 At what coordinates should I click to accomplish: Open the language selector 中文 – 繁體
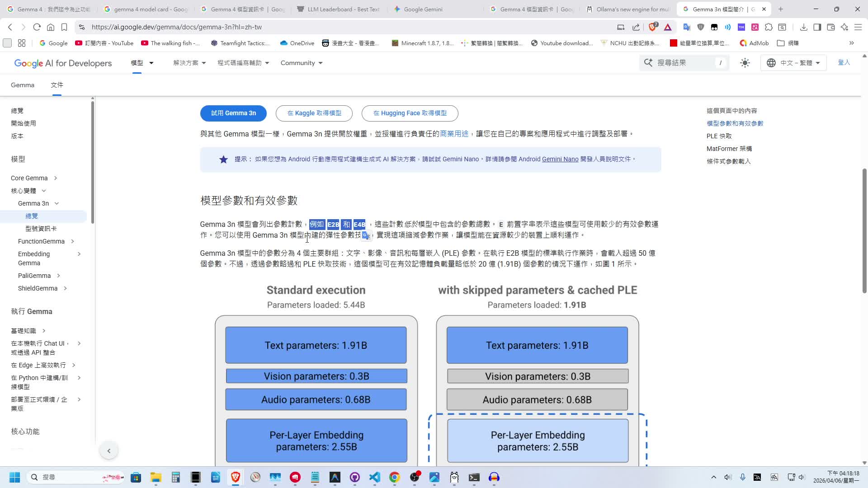click(793, 63)
